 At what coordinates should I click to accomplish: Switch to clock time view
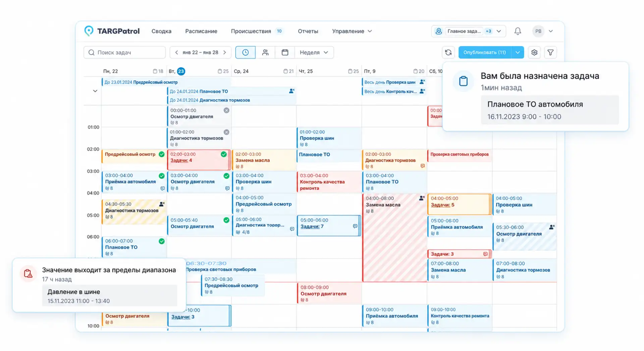[245, 52]
